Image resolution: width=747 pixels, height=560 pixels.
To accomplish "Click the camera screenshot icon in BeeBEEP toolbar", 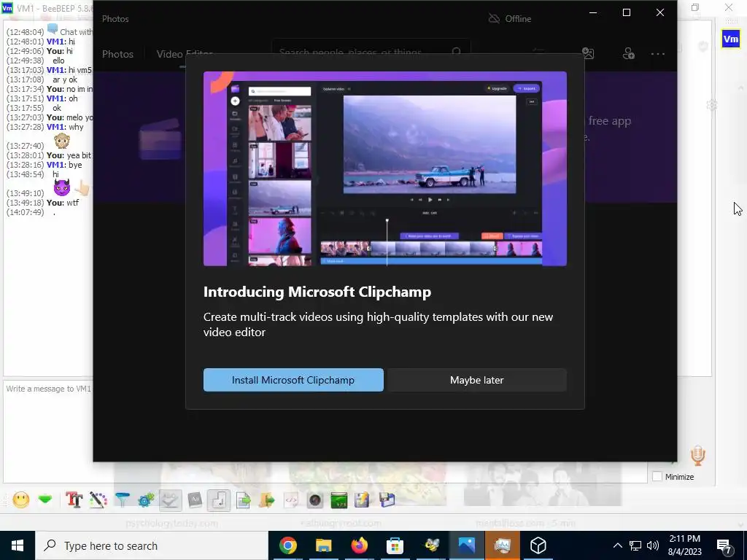I will pos(314,500).
